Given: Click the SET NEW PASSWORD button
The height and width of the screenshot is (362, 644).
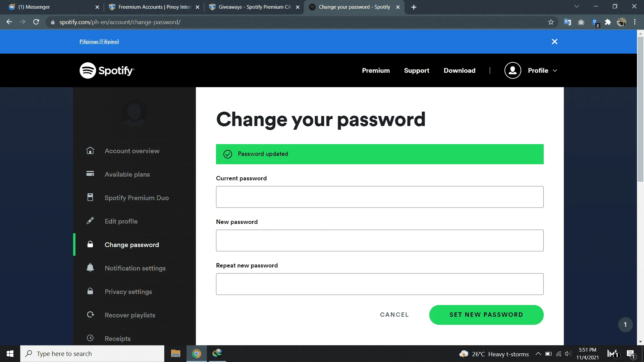Looking at the screenshot, I should [x=486, y=315].
